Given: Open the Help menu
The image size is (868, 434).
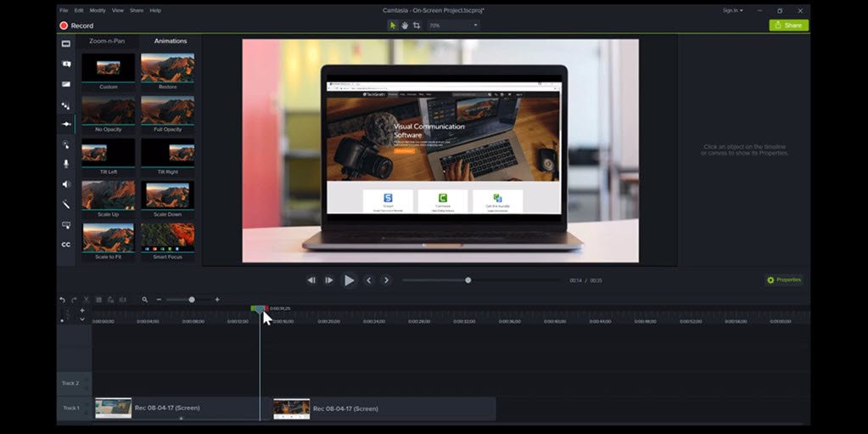Looking at the screenshot, I should pyautogui.click(x=155, y=10).
